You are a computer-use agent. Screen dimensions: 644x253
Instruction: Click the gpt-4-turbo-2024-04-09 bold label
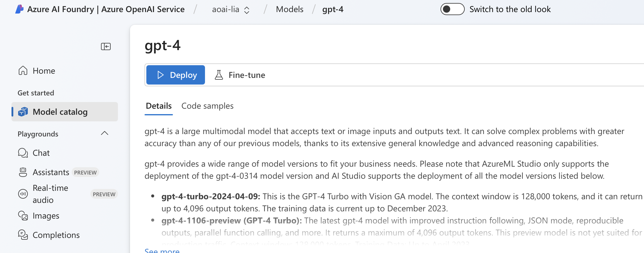click(211, 197)
